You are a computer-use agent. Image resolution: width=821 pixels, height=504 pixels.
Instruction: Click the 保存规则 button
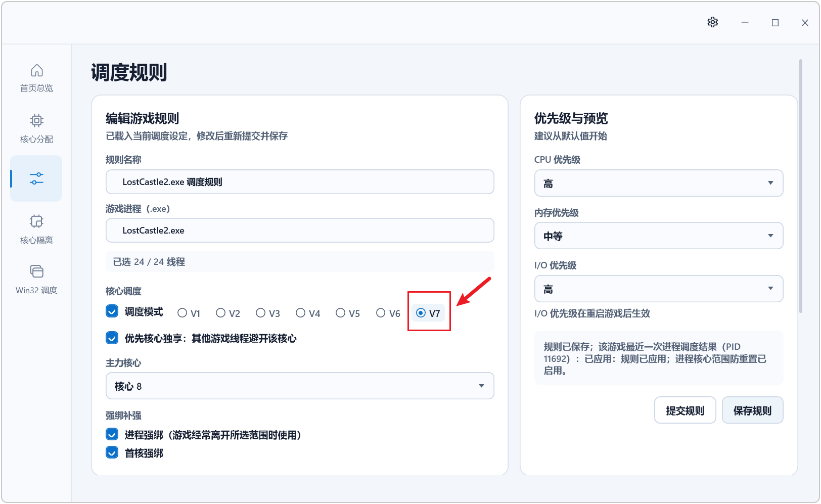pyautogui.click(x=753, y=410)
